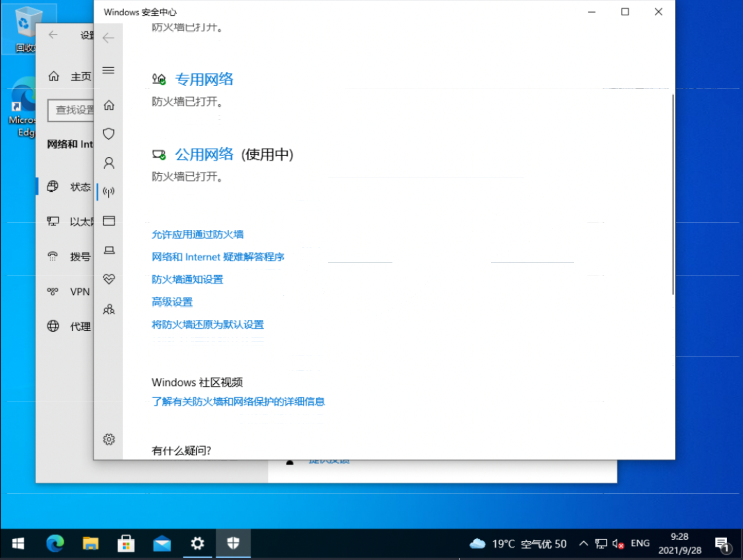Open Device performance & health heart icon
The width and height of the screenshot is (743, 560).
[x=109, y=279]
